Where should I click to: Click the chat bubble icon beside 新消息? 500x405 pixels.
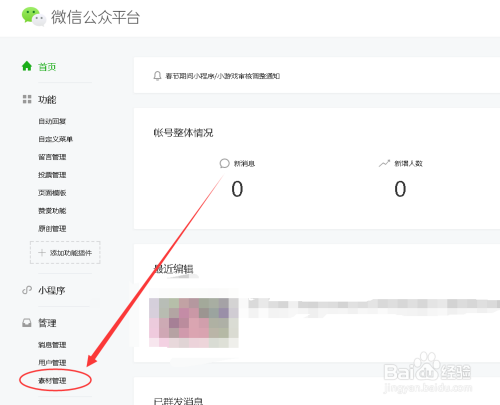pyautogui.click(x=224, y=163)
